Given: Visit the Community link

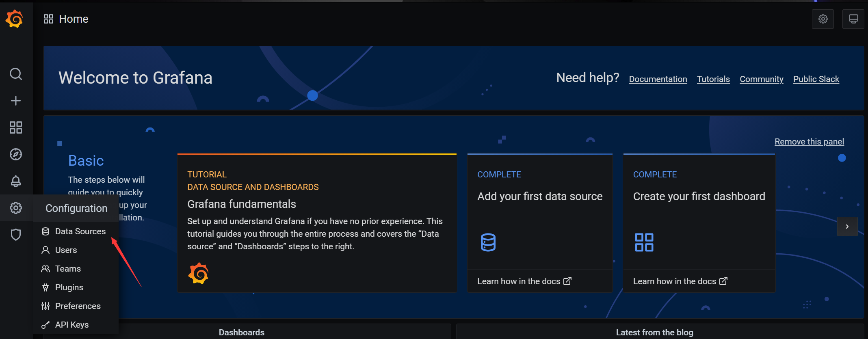Looking at the screenshot, I should pos(761,79).
